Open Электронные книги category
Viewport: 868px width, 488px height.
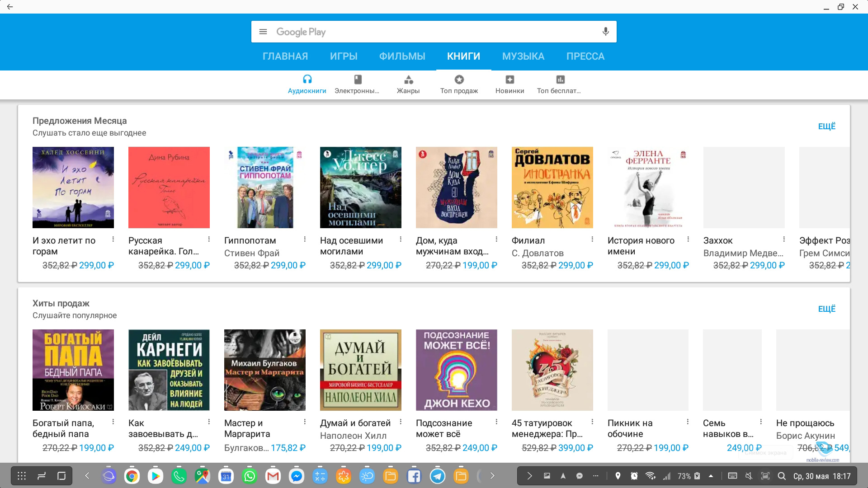tap(357, 84)
